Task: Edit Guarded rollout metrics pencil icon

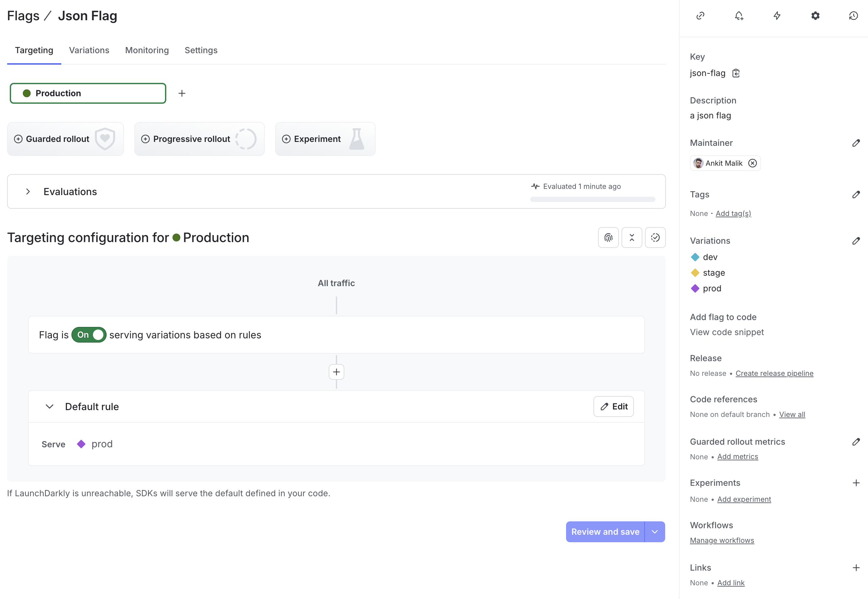Action: (x=856, y=442)
